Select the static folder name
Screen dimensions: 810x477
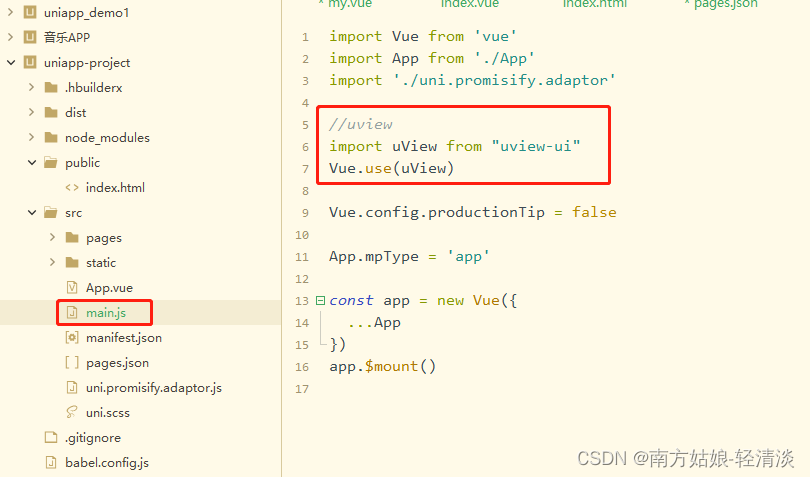tap(101, 263)
